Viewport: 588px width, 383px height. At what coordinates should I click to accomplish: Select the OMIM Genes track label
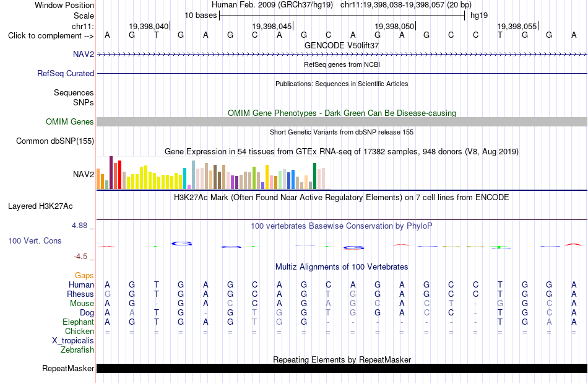pos(69,121)
